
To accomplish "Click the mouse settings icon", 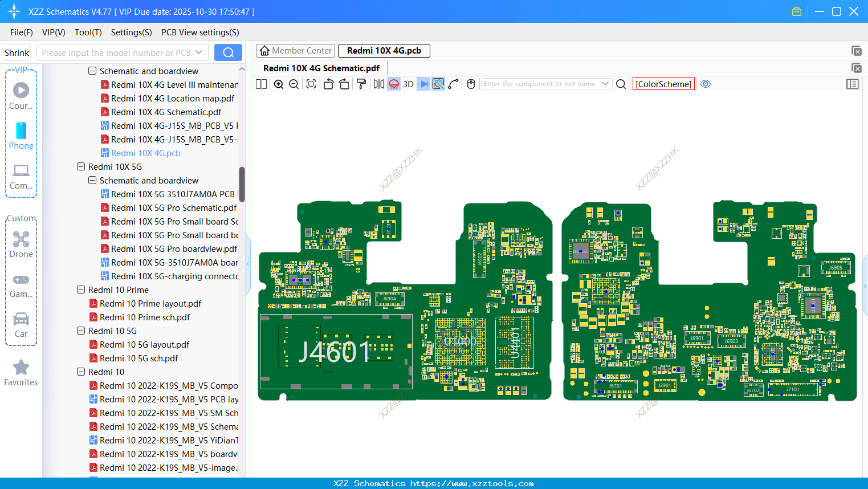I will (x=471, y=84).
